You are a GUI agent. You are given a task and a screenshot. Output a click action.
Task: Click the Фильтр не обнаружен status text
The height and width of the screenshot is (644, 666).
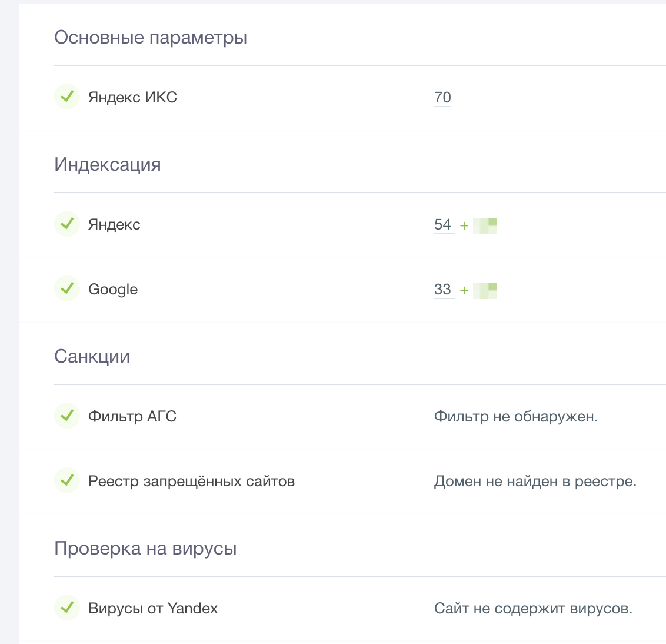pyautogui.click(x=516, y=417)
